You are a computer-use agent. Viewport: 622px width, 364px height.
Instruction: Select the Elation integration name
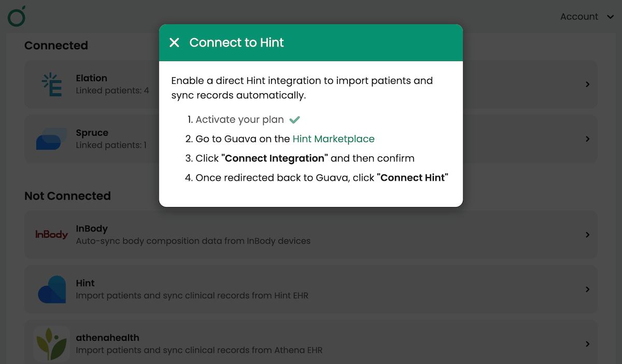coord(91,78)
